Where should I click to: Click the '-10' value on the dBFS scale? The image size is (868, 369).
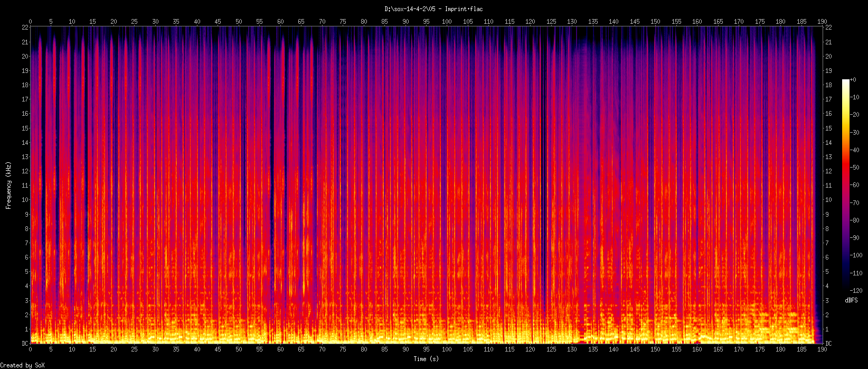[x=854, y=97]
